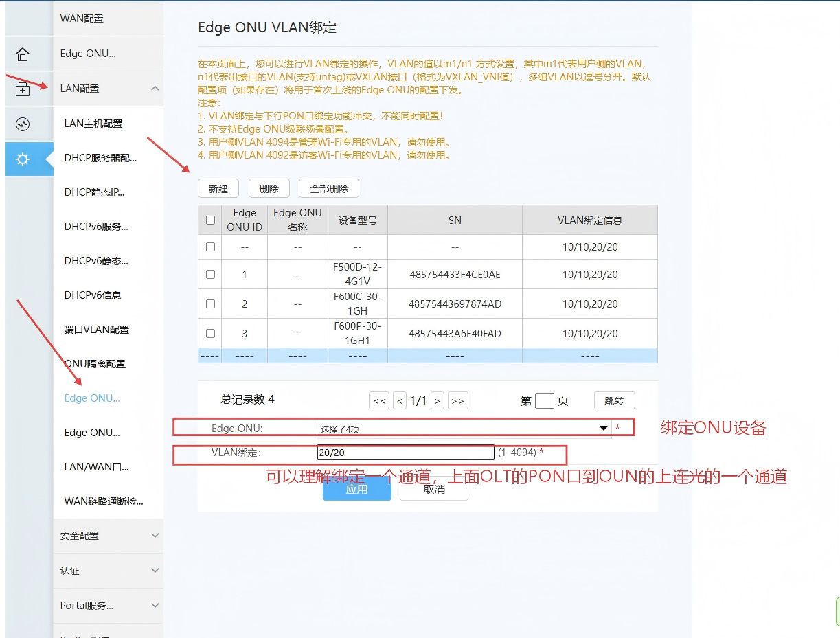Viewport: 840px width, 638px height.
Task: Toggle the select-all checkbox in table header
Action: (210, 220)
